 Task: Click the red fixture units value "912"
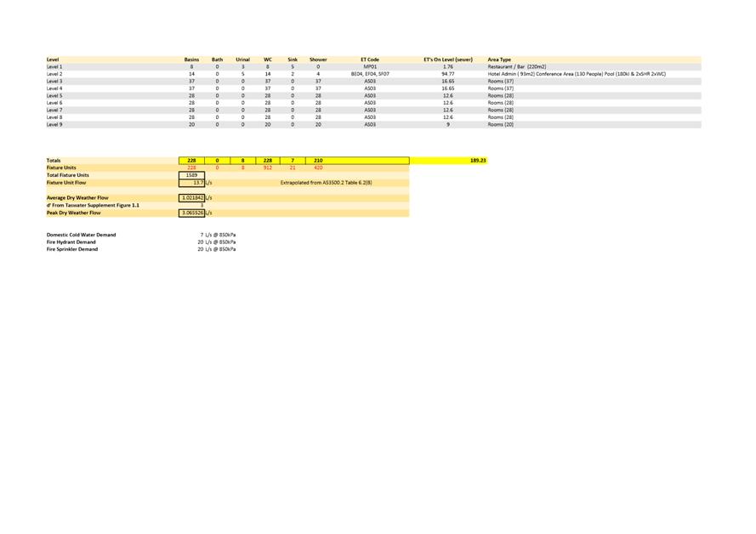[268, 168]
